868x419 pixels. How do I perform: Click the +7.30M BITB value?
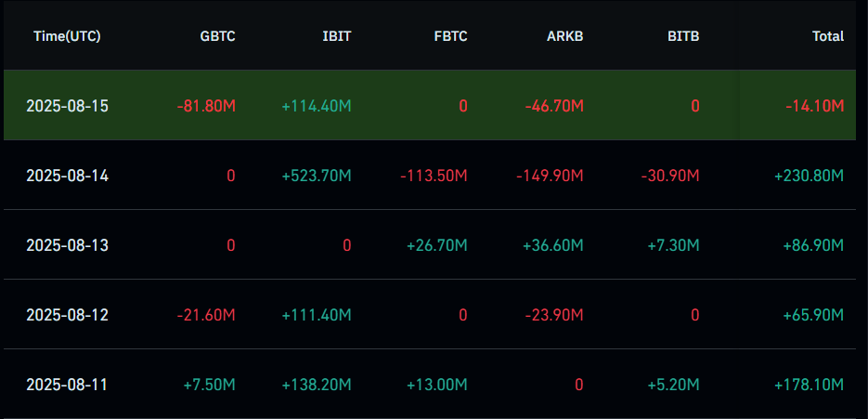coord(674,245)
